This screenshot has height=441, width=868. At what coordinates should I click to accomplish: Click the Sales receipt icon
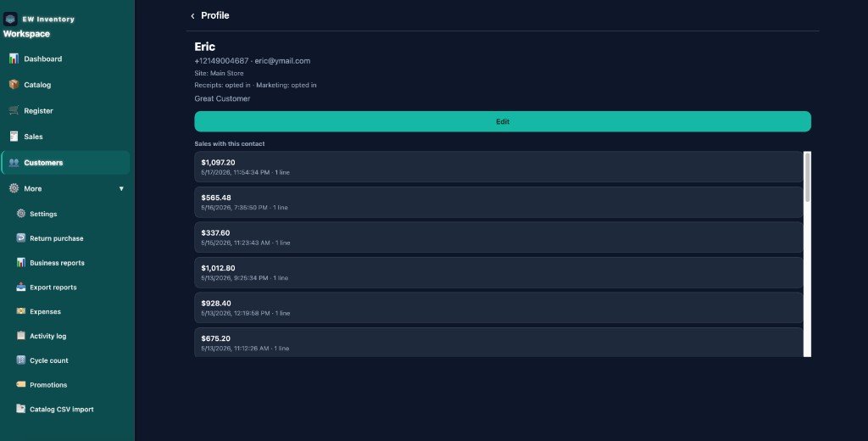14,137
